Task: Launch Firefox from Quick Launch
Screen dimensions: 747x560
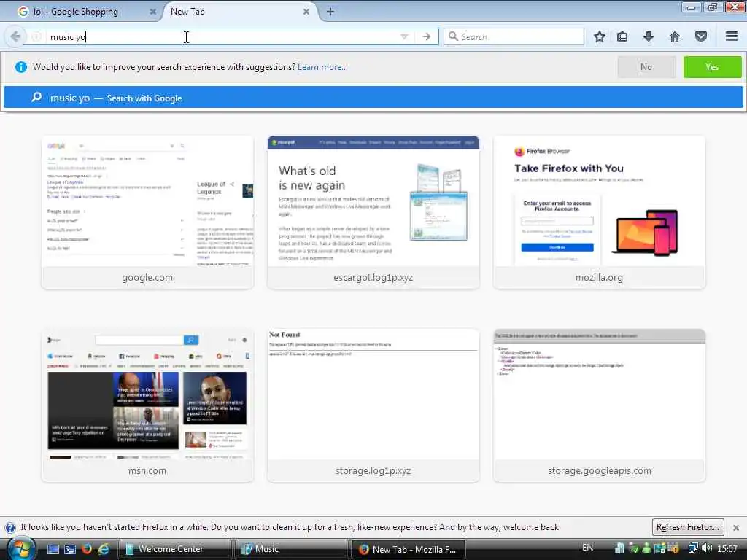Action: (86, 549)
